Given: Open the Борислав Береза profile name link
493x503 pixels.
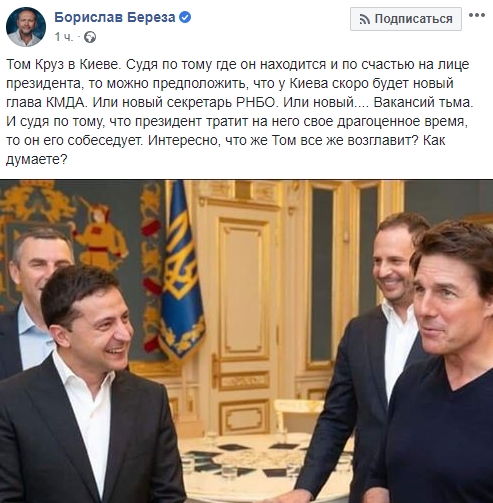Looking at the screenshot, I should coord(115,17).
